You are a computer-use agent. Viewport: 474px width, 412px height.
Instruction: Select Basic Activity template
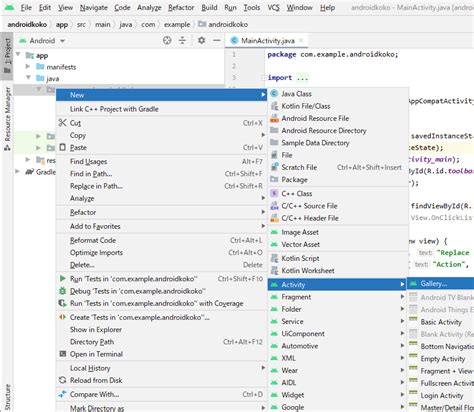(x=441, y=322)
